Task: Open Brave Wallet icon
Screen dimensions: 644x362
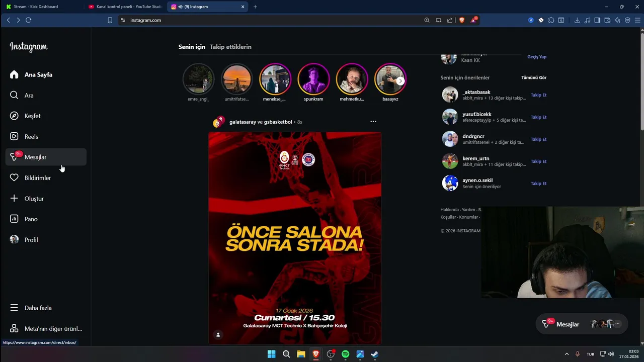Action: click(x=607, y=20)
